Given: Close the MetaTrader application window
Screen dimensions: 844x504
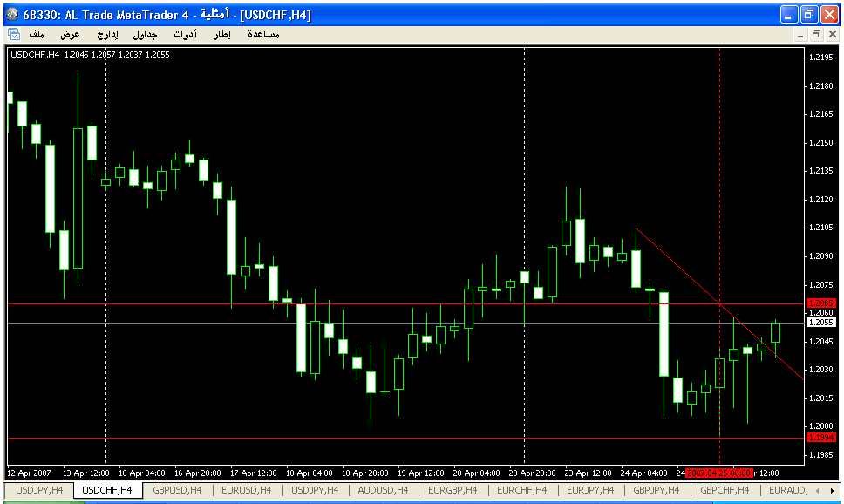Looking at the screenshot, I should (829, 15).
